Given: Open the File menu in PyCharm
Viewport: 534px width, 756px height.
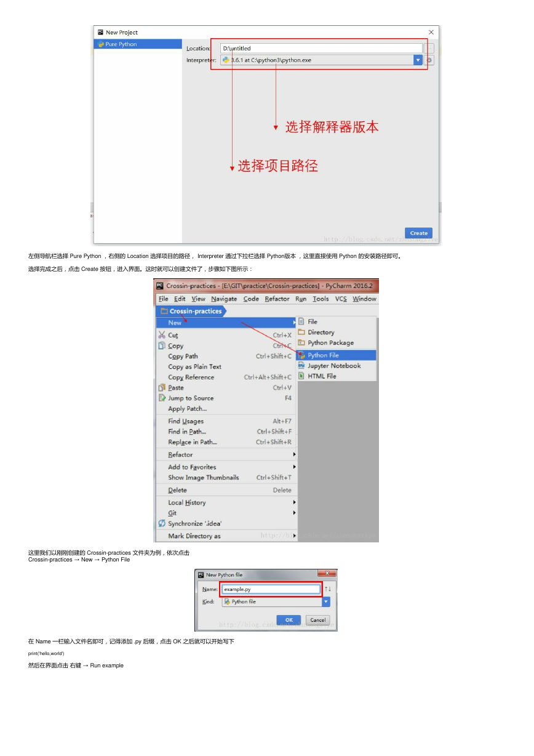Looking at the screenshot, I should point(163,299).
